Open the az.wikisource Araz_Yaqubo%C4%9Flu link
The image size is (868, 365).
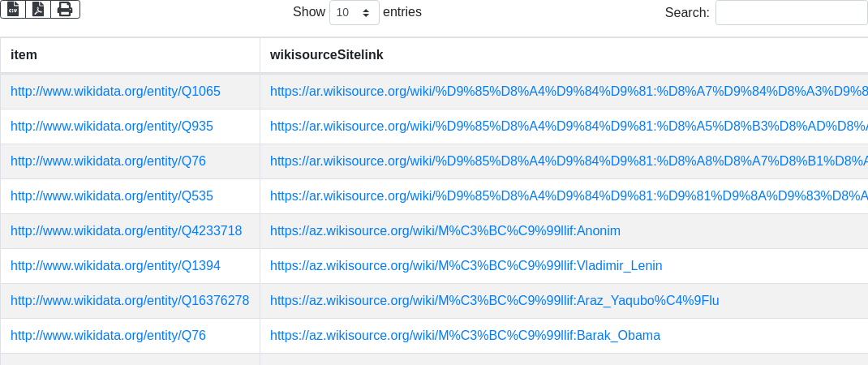click(494, 301)
